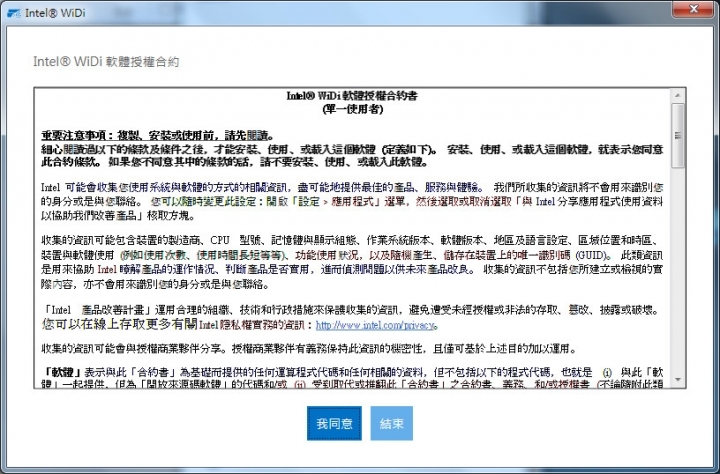This screenshot has width=720, height=474.
Task: Click the scrollbar track below the thumb
Action: [x=678, y=271]
